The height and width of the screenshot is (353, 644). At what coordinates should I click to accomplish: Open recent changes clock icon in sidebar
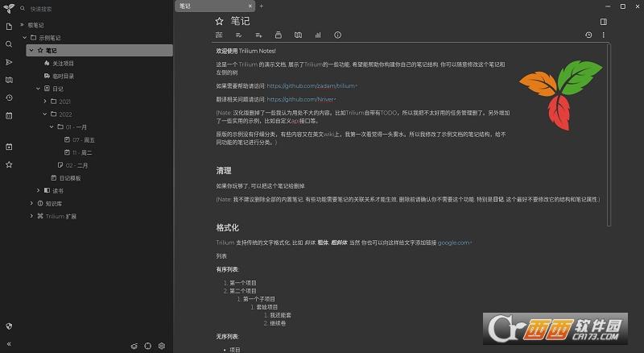[9, 98]
